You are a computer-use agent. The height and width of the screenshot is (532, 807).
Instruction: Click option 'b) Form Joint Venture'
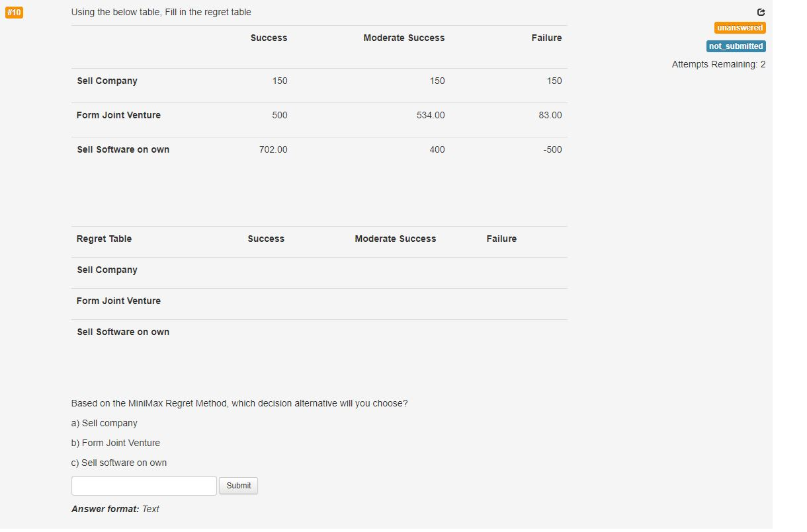tap(116, 443)
